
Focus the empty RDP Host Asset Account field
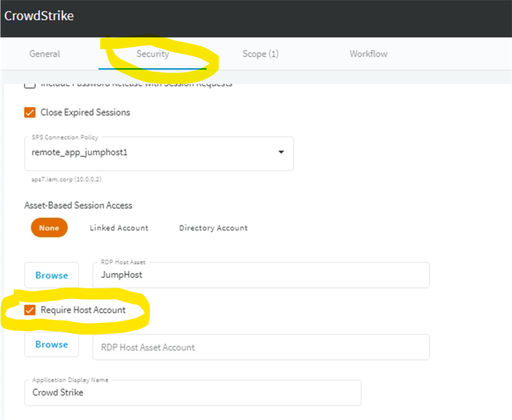tap(261, 347)
